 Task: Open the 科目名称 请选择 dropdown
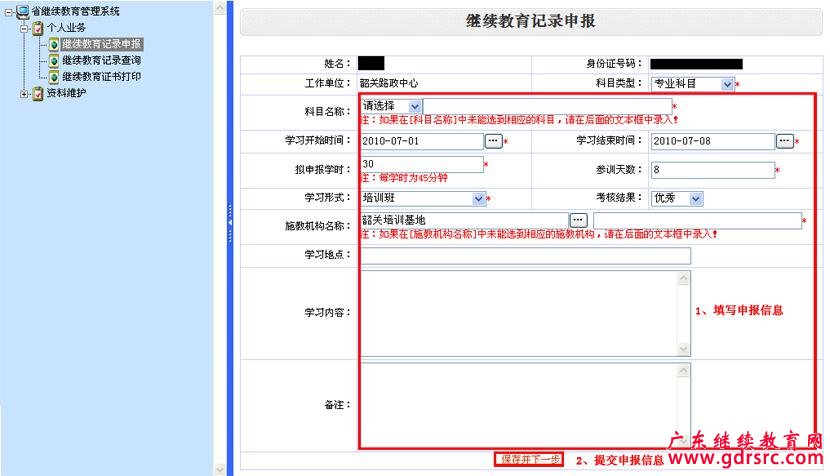coord(415,106)
